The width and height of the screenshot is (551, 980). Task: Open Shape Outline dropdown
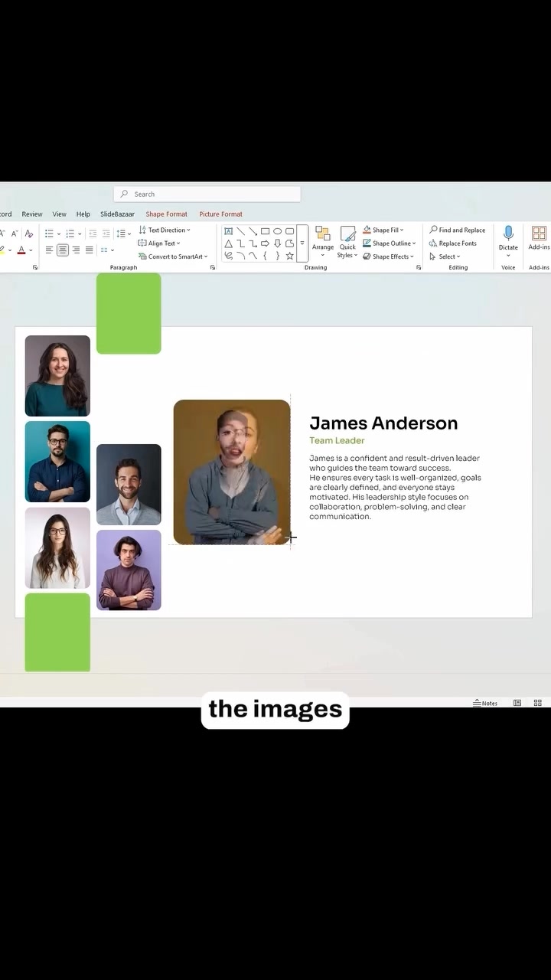pyautogui.click(x=390, y=243)
